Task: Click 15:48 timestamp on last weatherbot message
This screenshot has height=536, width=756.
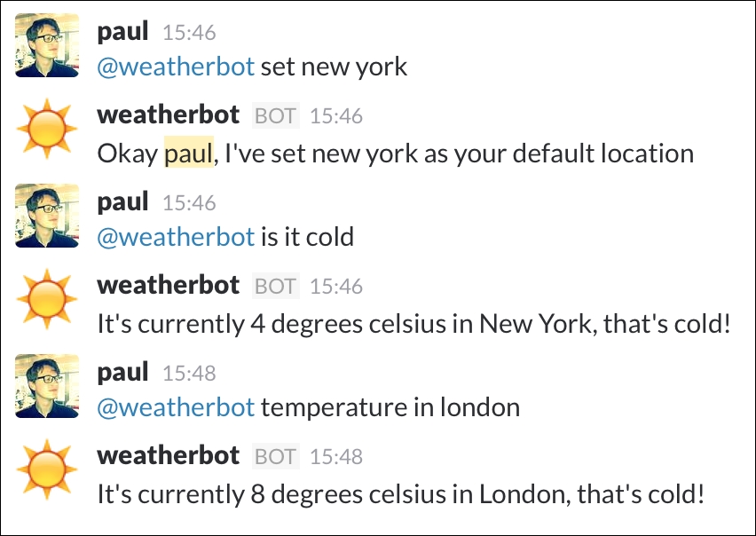Action: point(336,457)
